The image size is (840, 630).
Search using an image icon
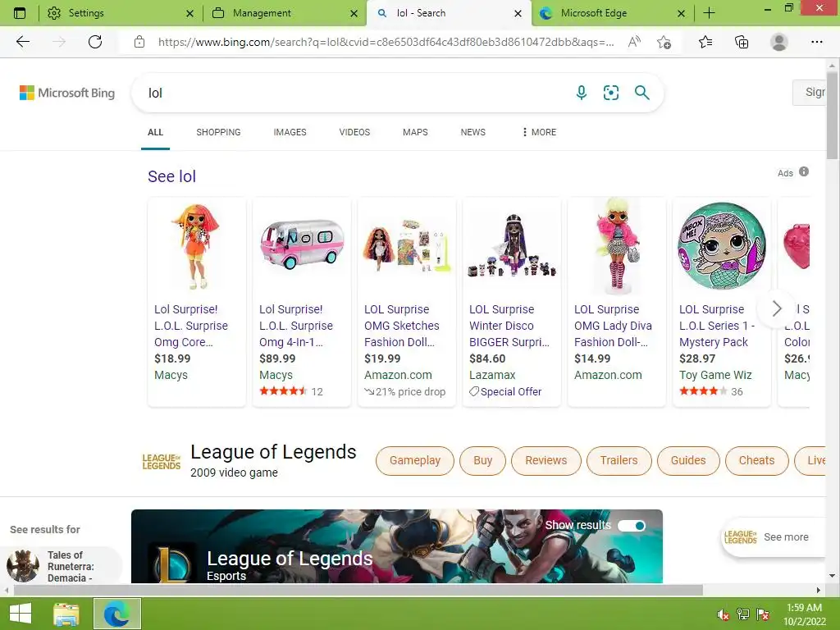(610, 93)
